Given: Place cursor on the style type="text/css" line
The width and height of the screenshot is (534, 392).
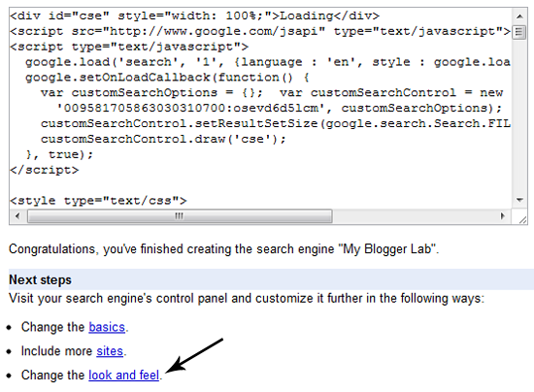Looking at the screenshot, I should 98,201.
